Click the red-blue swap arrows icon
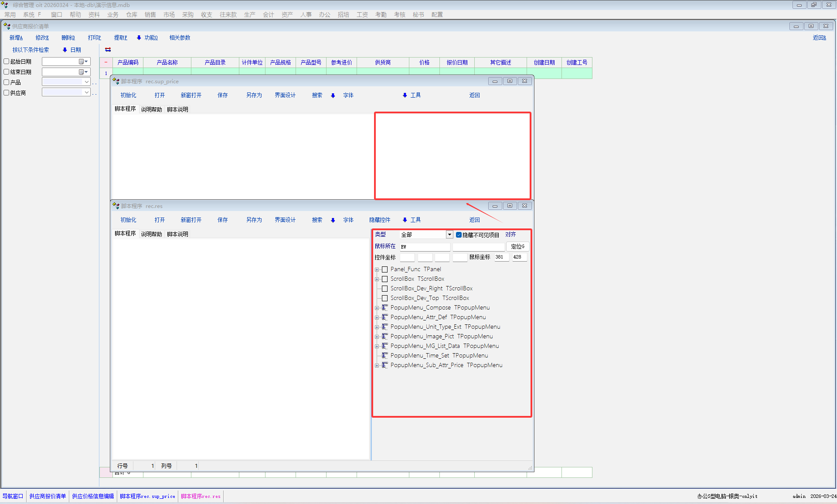 [x=108, y=50]
